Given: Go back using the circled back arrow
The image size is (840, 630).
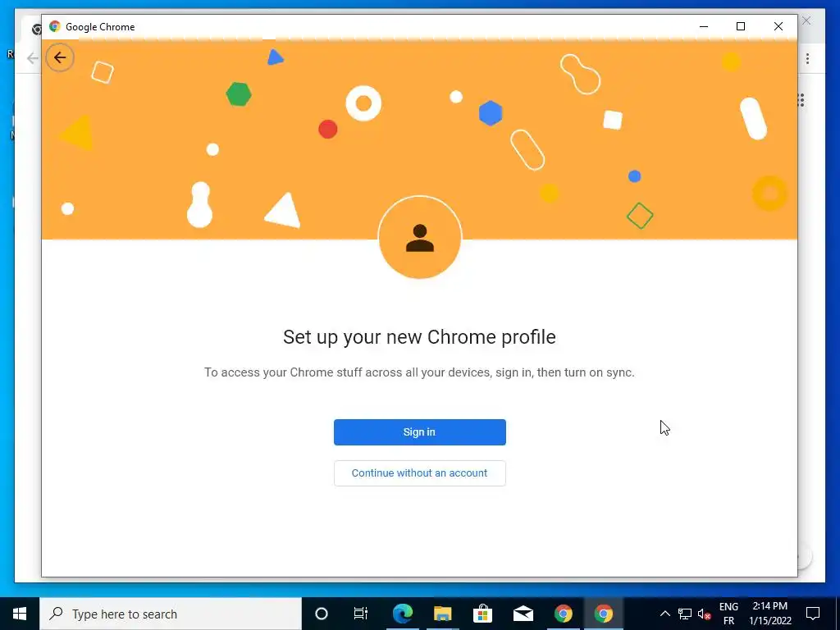Looking at the screenshot, I should [59, 57].
